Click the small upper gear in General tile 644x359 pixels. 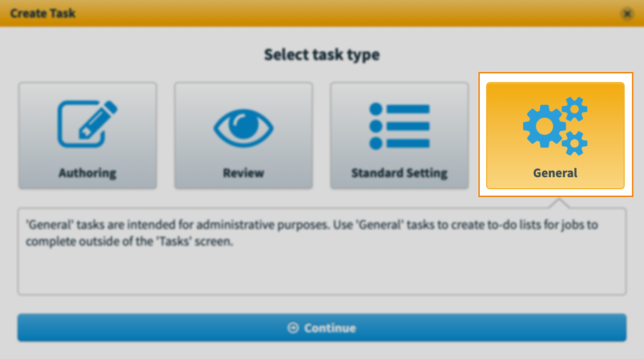point(574,109)
